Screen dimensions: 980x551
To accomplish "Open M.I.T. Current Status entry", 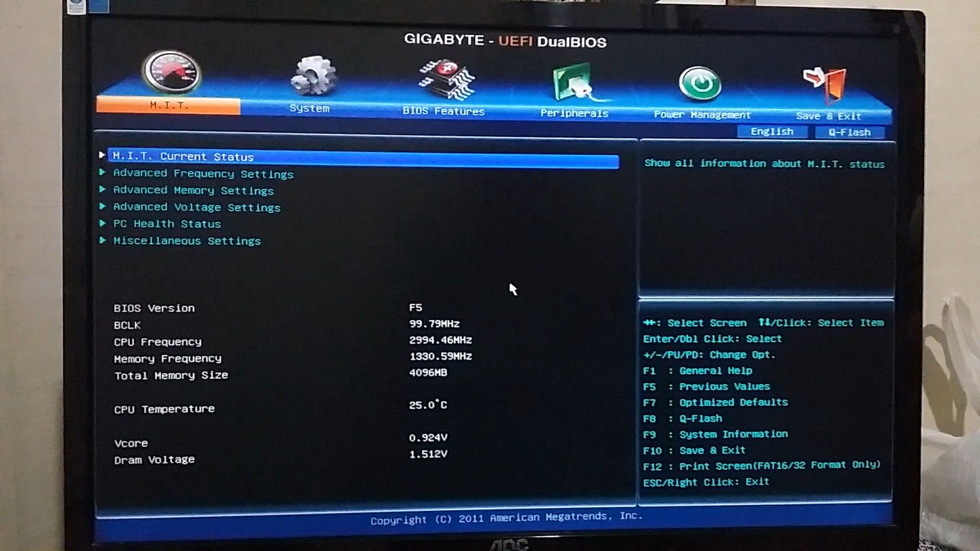I will [x=363, y=158].
